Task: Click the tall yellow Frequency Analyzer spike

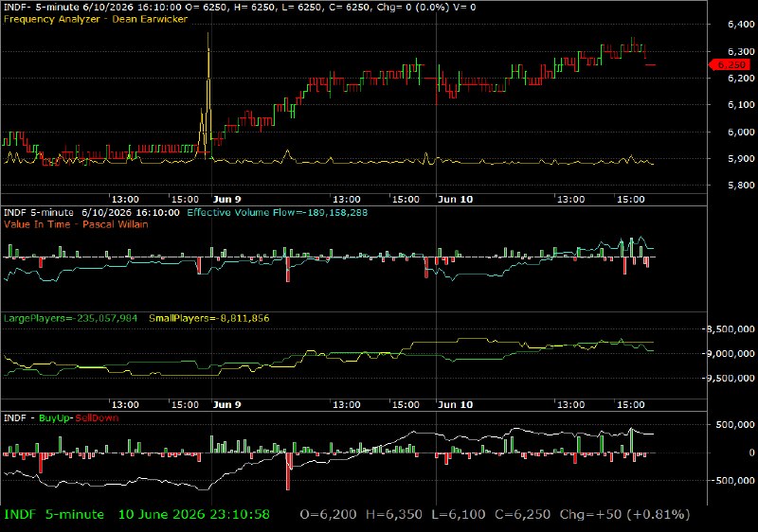Action: pyautogui.click(x=208, y=94)
